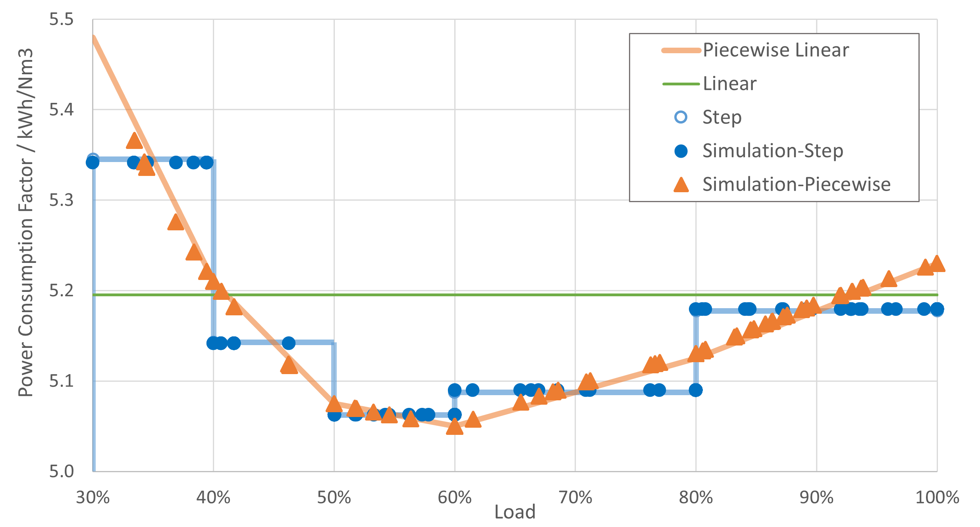This screenshot has width=980, height=527.
Task: Click the orange triangle Simulation-Piecewise legend marker
Action: click(681, 185)
